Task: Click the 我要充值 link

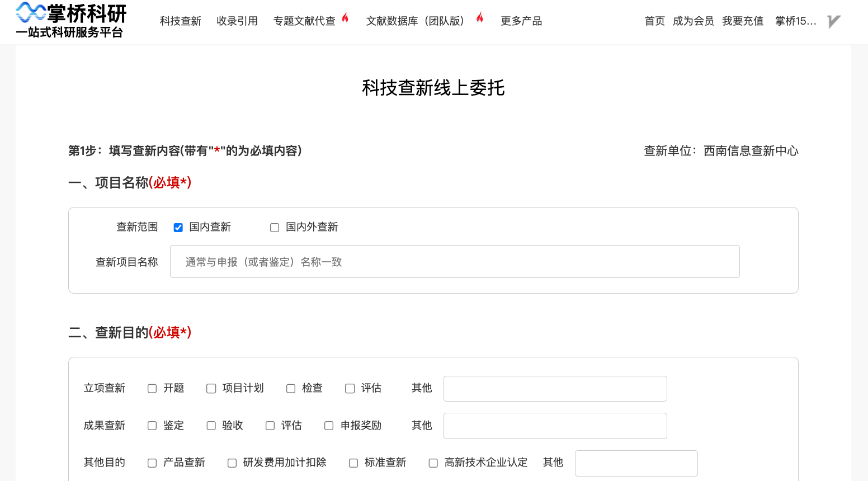Action: [743, 21]
